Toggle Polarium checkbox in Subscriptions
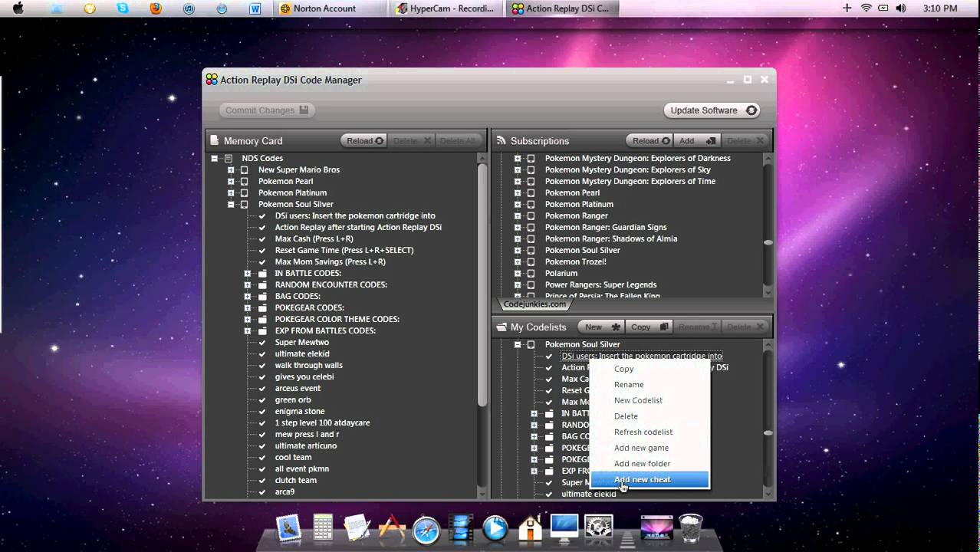This screenshot has height=552, width=980. [x=531, y=274]
